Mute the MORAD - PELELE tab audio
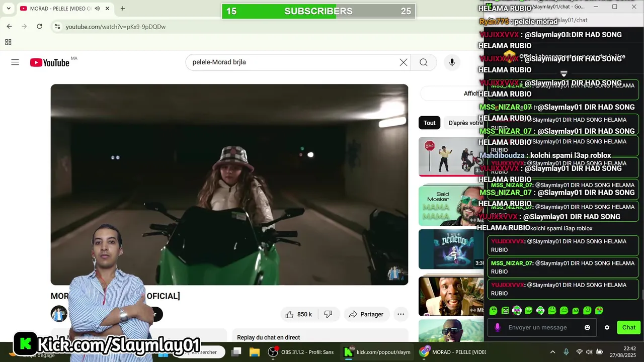The height and width of the screenshot is (362, 644). click(x=97, y=9)
